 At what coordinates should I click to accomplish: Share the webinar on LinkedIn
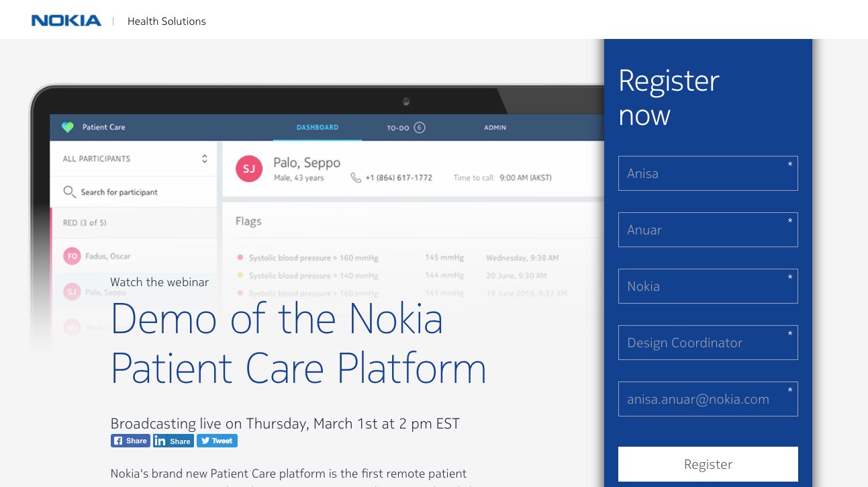pos(173,441)
